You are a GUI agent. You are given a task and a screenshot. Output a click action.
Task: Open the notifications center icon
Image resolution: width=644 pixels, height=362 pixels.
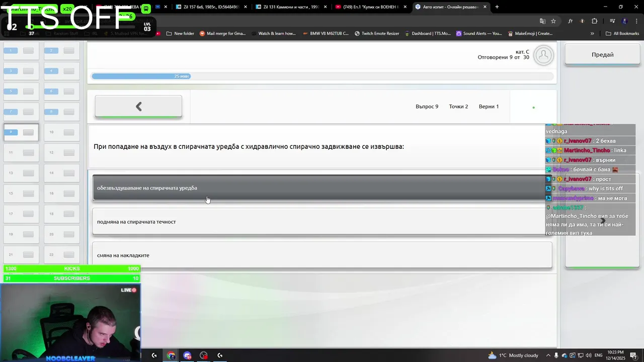coord(633,355)
